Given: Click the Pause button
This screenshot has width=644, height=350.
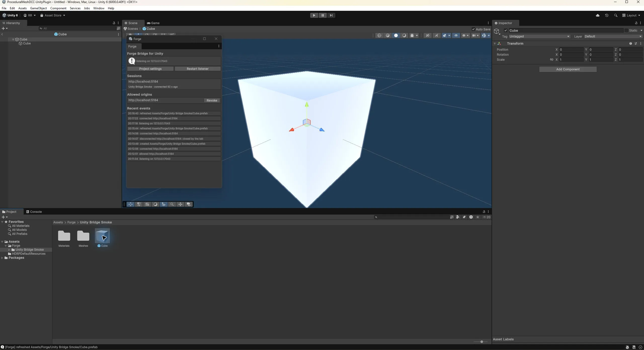Looking at the screenshot, I should [323, 15].
